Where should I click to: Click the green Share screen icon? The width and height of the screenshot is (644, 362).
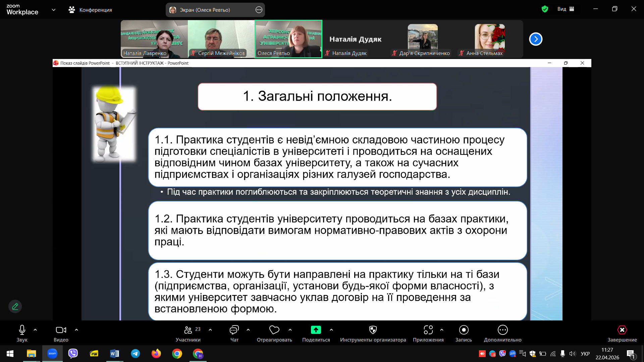click(x=316, y=330)
